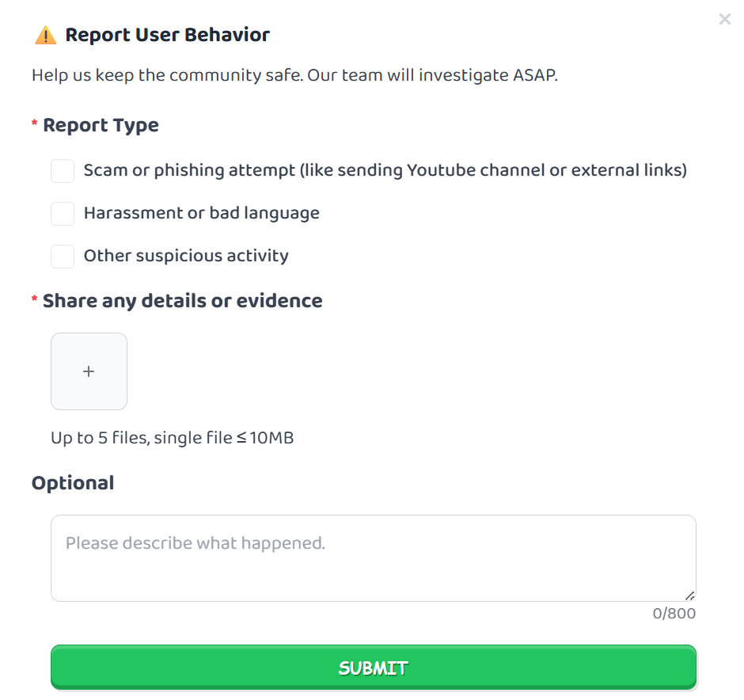This screenshot has height=700, width=744.
Task: Click the Optional section heading
Action: pyautogui.click(x=73, y=483)
